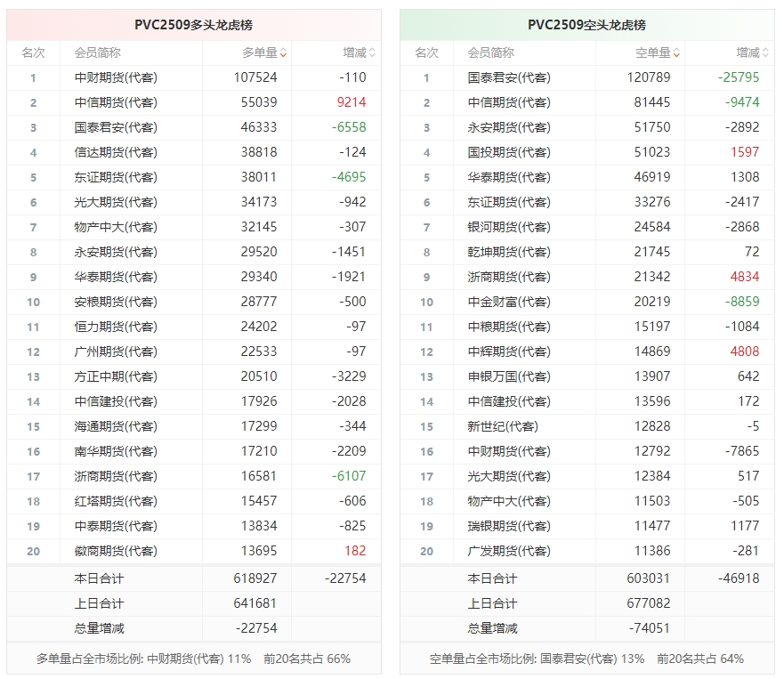Click long value 29520 of 永安期货
The width and height of the screenshot is (784, 679).
(258, 252)
